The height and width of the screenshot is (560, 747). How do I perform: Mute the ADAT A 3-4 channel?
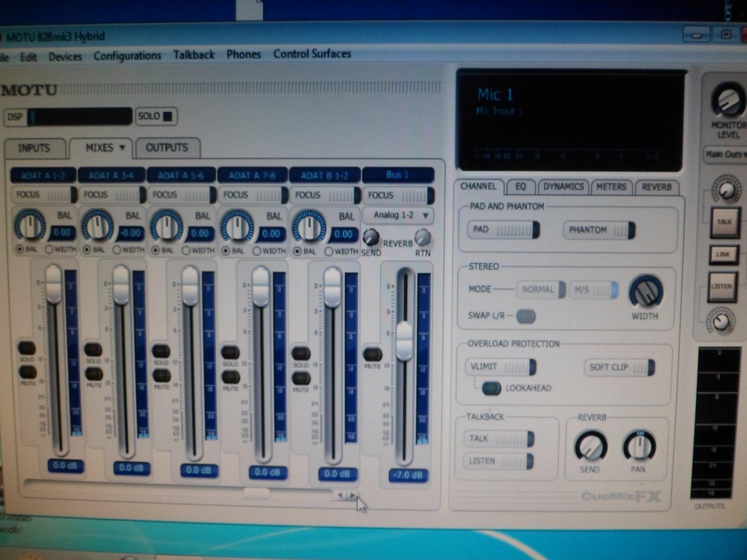(x=94, y=374)
